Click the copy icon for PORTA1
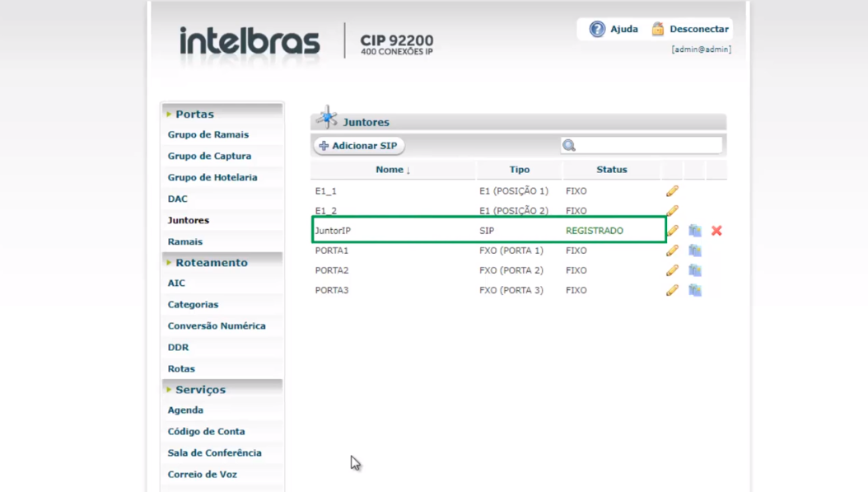The width and height of the screenshot is (868, 492). [695, 251]
